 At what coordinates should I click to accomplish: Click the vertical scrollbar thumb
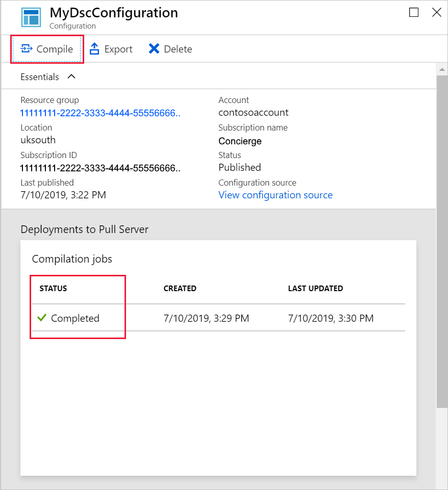tap(442, 241)
